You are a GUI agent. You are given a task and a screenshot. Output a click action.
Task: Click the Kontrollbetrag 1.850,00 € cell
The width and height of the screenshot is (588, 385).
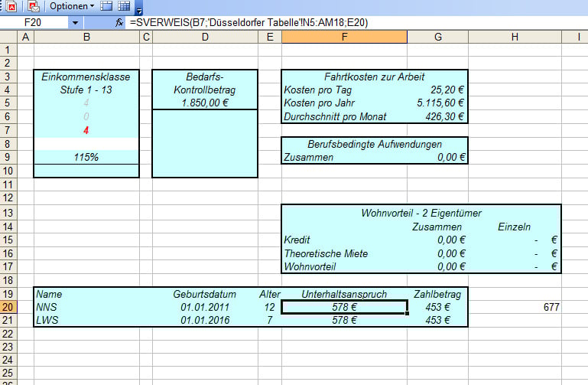[x=205, y=103]
